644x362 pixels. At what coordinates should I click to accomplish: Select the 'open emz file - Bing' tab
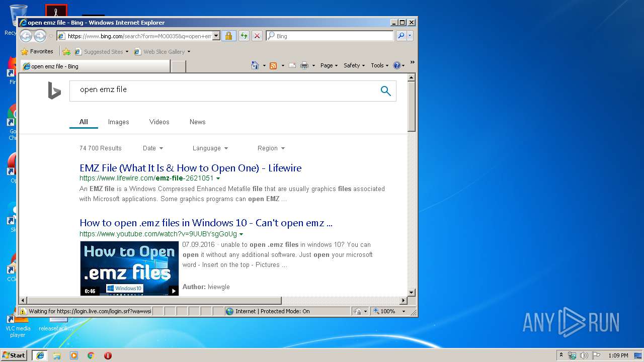pyautogui.click(x=96, y=66)
